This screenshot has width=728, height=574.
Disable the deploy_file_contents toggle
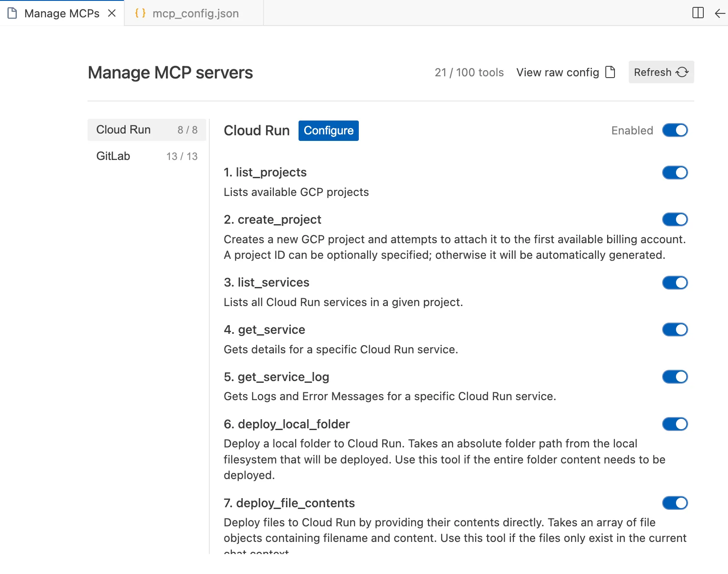point(675,503)
